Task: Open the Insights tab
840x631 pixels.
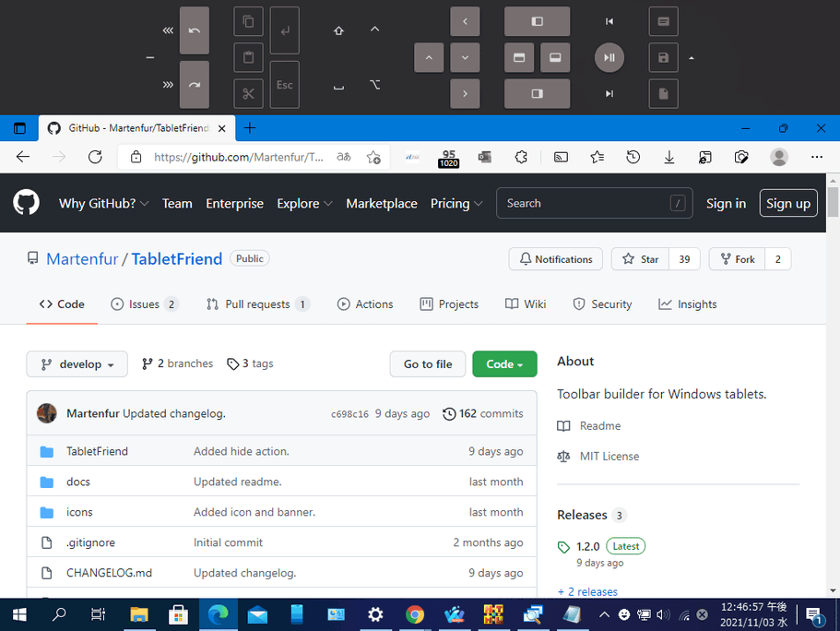Action: click(687, 304)
